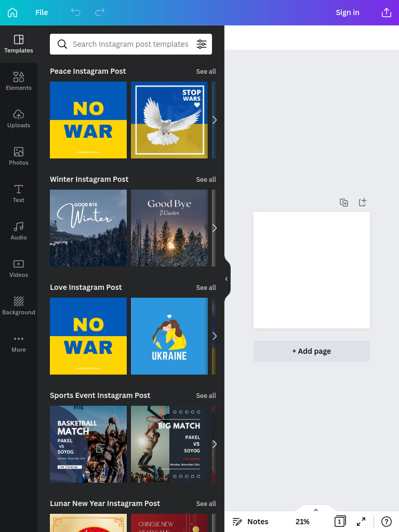Image resolution: width=399 pixels, height=532 pixels.
Task: See all Sports Event Instagram Post templates
Action: [206, 395]
